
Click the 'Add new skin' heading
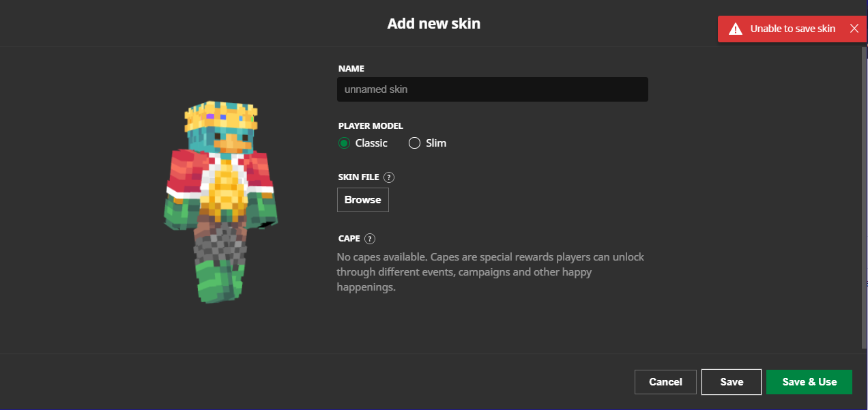[x=434, y=23]
